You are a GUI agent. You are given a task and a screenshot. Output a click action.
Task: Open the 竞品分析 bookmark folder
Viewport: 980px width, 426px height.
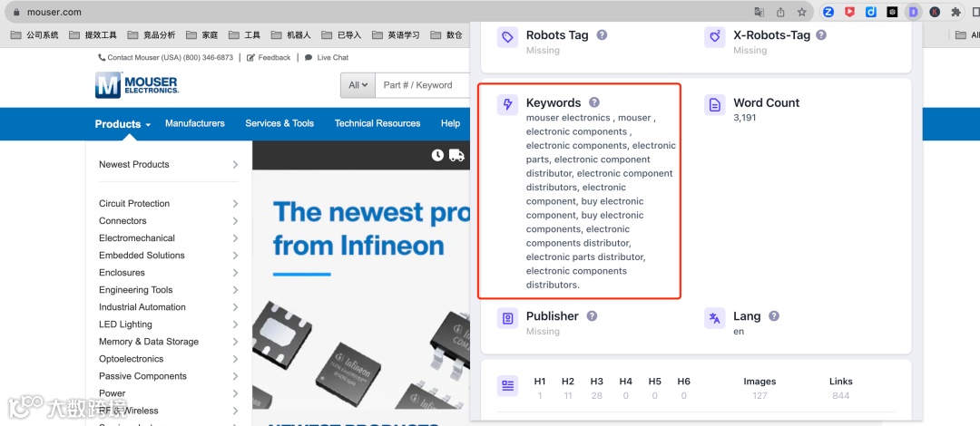point(152,35)
